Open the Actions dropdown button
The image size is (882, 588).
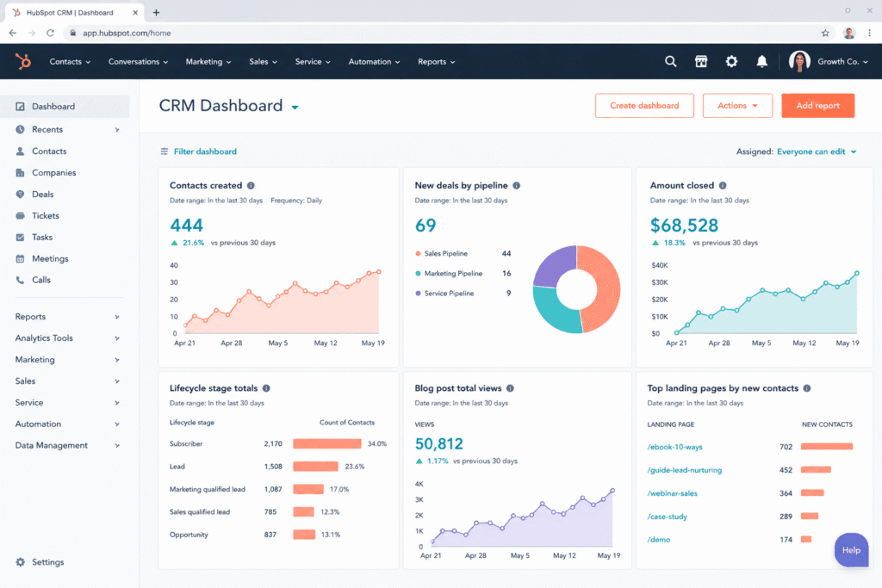click(x=737, y=106)
